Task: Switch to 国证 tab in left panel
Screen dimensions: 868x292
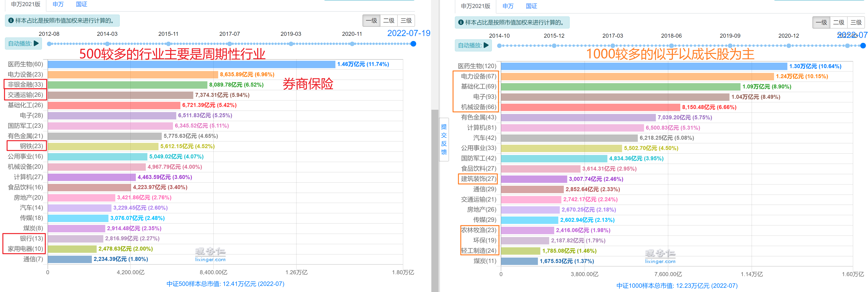Action: [x=82, y=4]
